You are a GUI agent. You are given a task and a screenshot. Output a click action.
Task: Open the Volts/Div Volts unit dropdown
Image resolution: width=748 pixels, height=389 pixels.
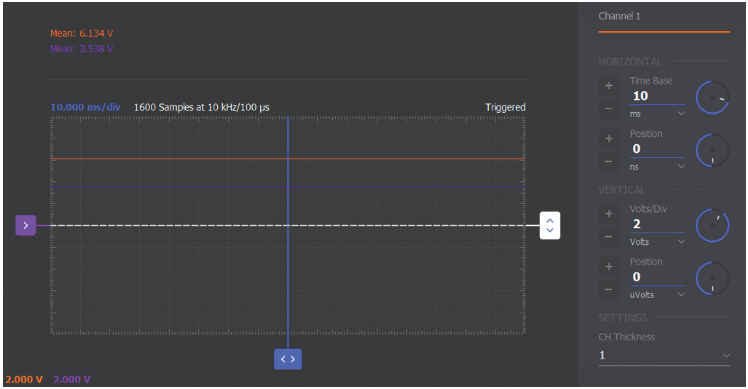(x=657, y=242)
